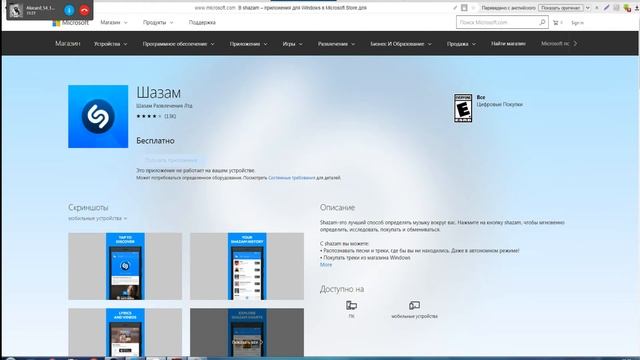The image size is (640, 360).
Task: Click the Shazam app icon
Action: 98,116
